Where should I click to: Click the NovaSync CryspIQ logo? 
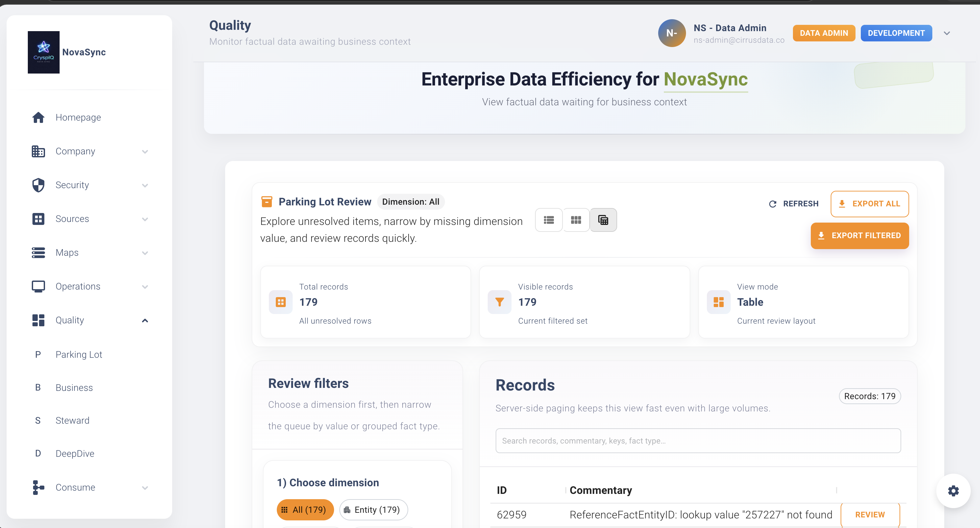click(43, 52)
